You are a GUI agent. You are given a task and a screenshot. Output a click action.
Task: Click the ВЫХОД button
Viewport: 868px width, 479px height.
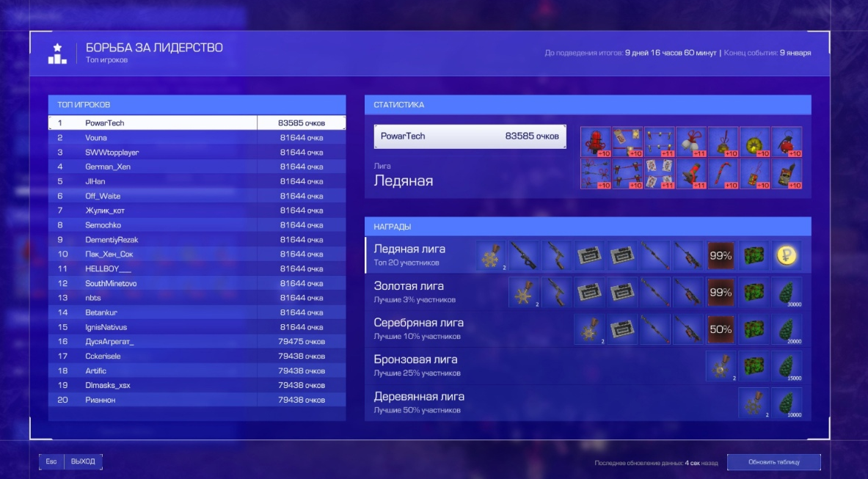click(x=83, y=461)
